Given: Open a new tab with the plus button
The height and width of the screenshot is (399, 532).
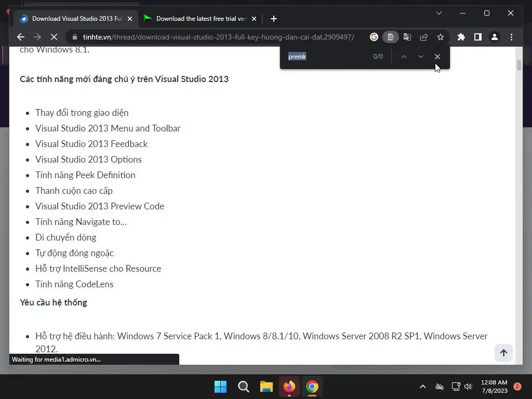Looking at the screenshot, I should tap(273, 19).
